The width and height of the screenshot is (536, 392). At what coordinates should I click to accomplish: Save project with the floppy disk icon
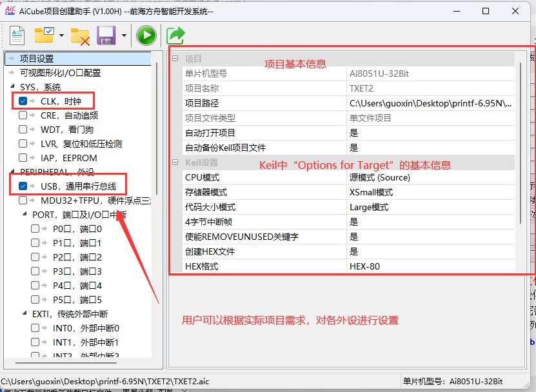point(106,35)
